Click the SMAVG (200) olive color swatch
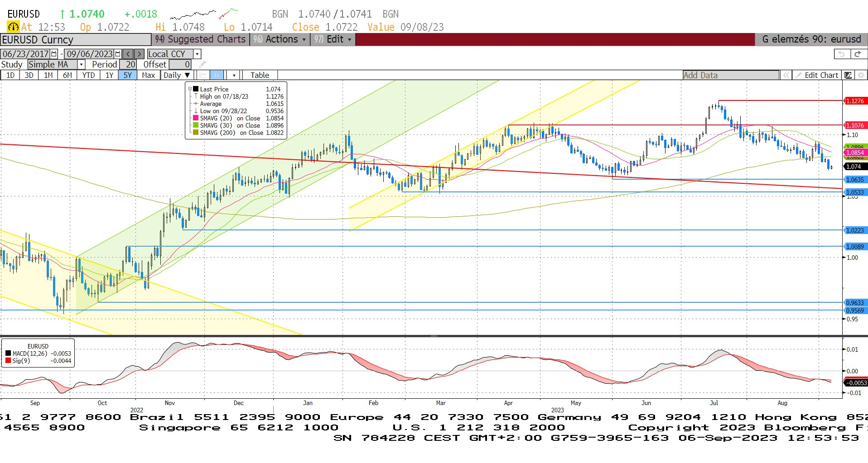 [196, 133]
